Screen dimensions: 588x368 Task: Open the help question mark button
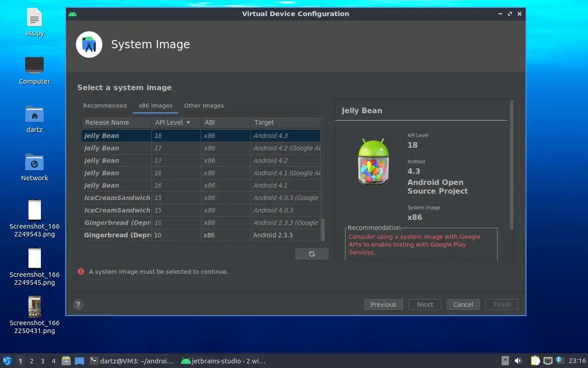coord(78,305)
